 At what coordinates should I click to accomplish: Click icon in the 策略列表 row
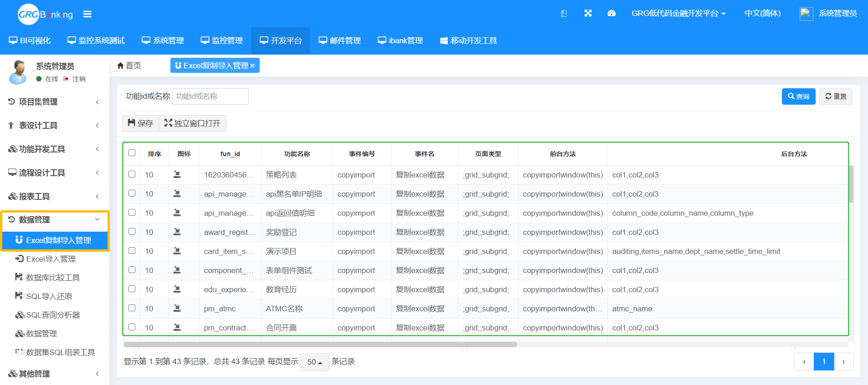click(x=177, y=174)
